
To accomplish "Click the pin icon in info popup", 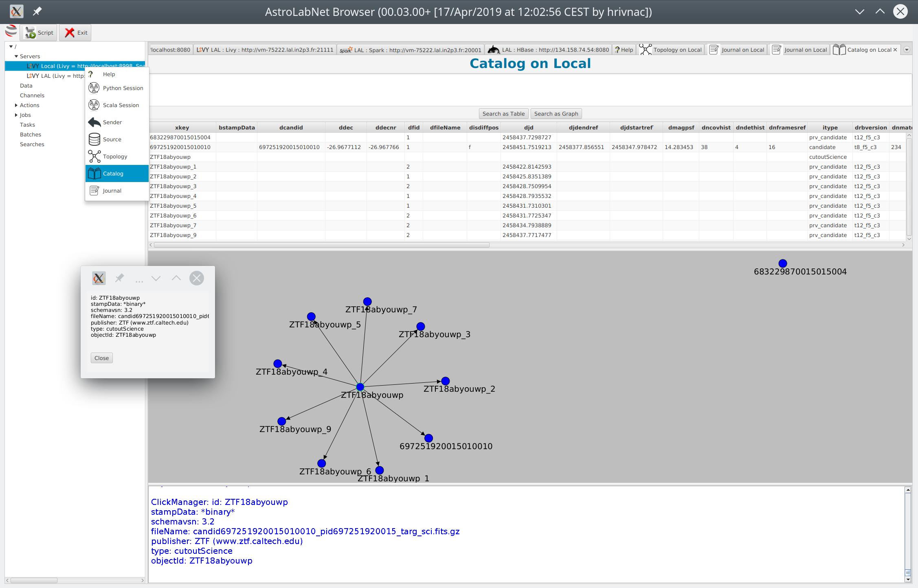I will (119, 278).
